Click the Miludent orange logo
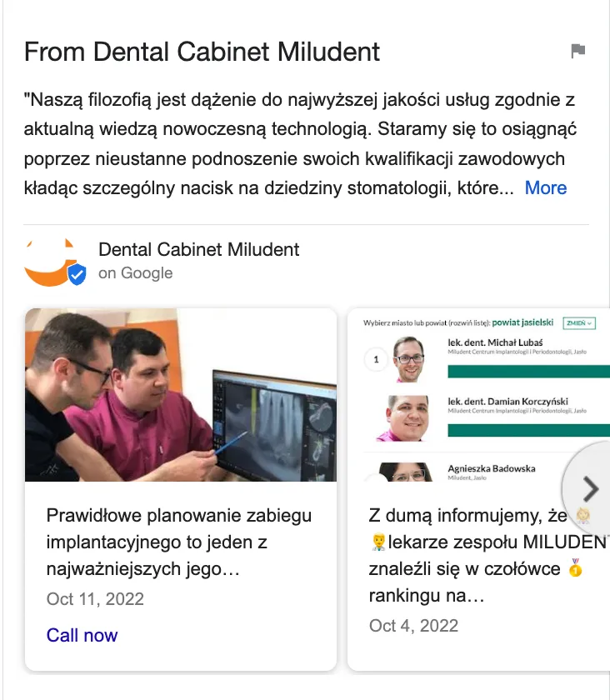 coord(51,262)
